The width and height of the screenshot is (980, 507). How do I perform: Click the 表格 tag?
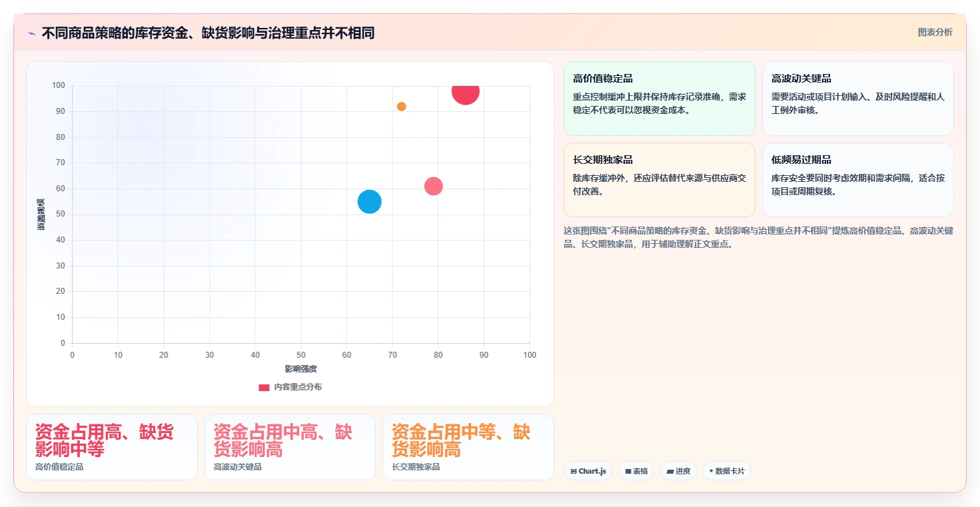point(636,471)
